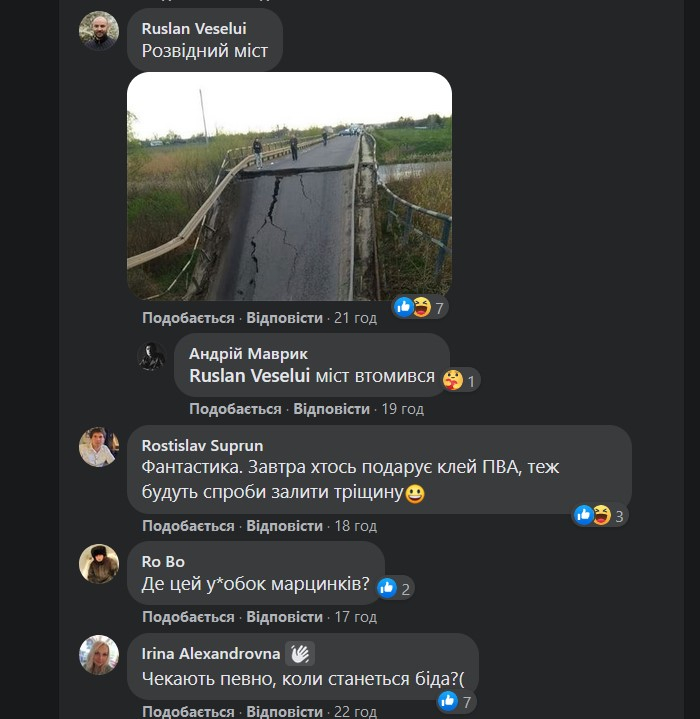The width and height of the screenshot is (700, 719).
Task: Click Ro Bo's avatar
Action: pos(99,564)
